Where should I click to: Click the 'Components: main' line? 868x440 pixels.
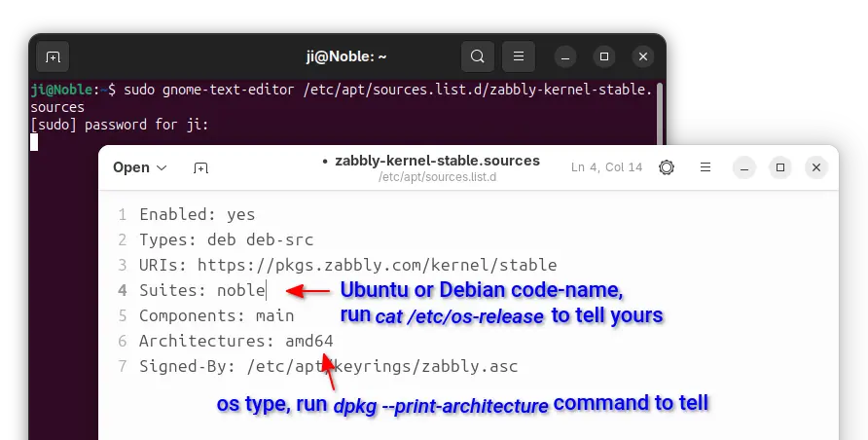click(x=216, y=315)
